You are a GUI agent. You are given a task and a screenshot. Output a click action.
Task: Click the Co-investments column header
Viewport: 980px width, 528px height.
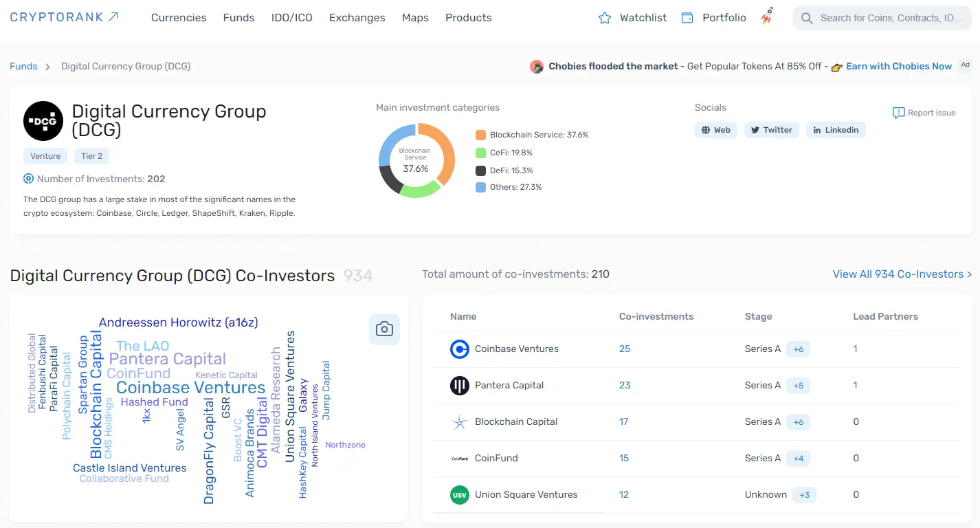click(x=656, y=317)
